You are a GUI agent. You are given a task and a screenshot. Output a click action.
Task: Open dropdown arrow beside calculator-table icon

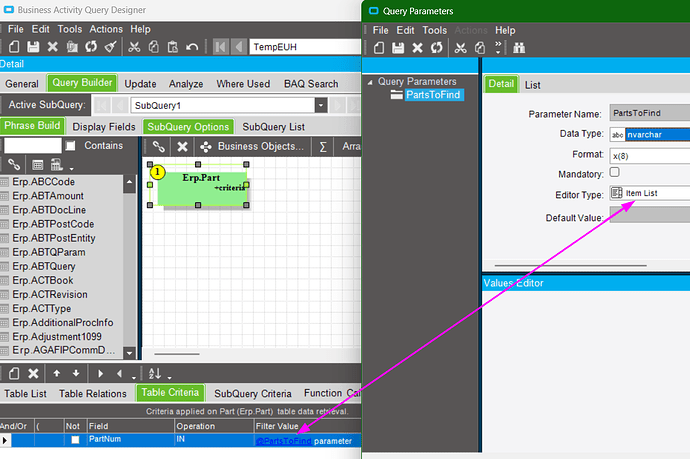click(x=71, y=169)
